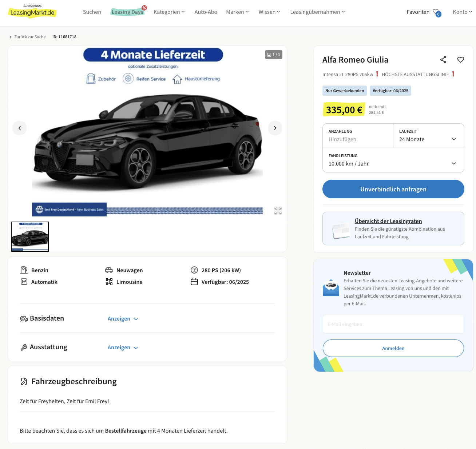This screenshot has height=449, width=476.
Task: Open Auto-Abo page
Action: 206,12
